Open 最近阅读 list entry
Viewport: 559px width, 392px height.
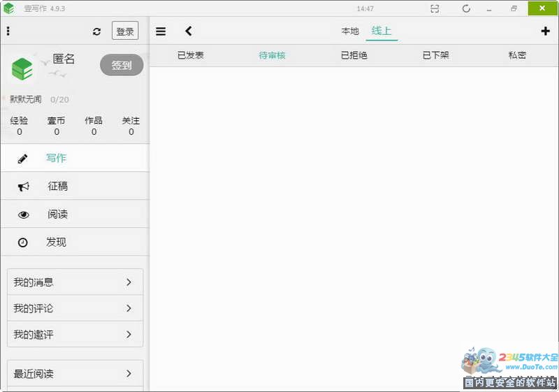[75, 373]
